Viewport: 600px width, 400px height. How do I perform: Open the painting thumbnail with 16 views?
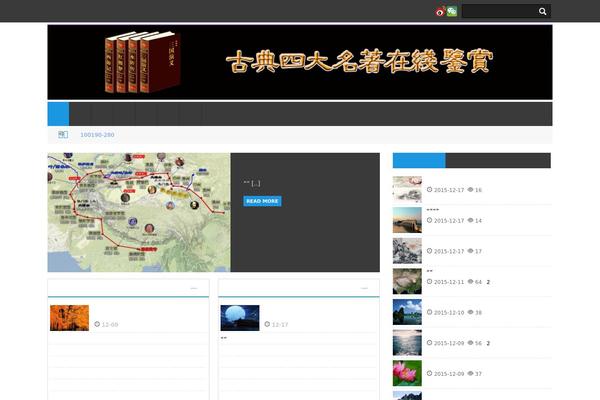point(407,189)
